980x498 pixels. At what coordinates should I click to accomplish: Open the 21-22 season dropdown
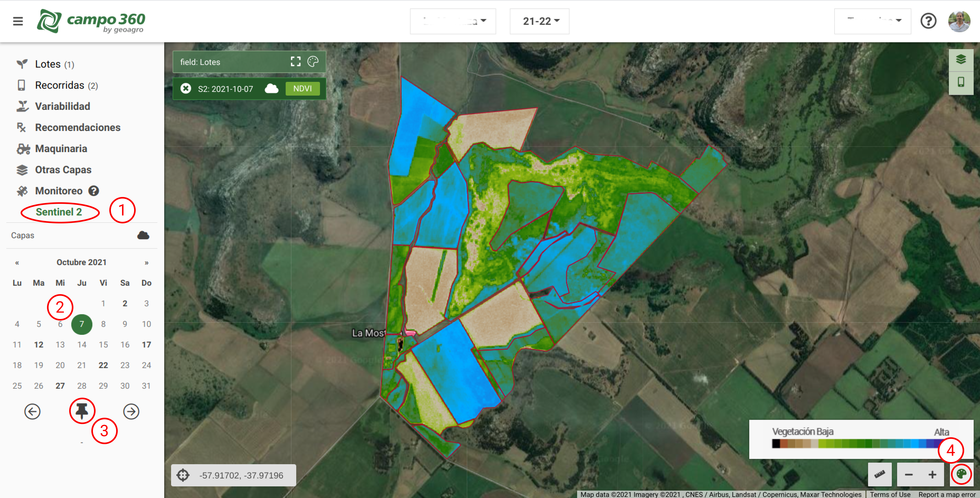(x=539, y=21)
